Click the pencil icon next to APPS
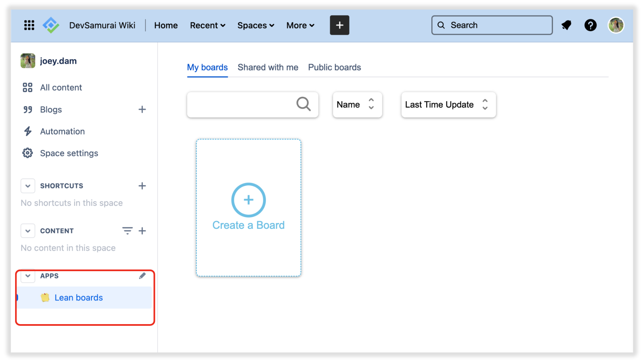 pos(143,276)
